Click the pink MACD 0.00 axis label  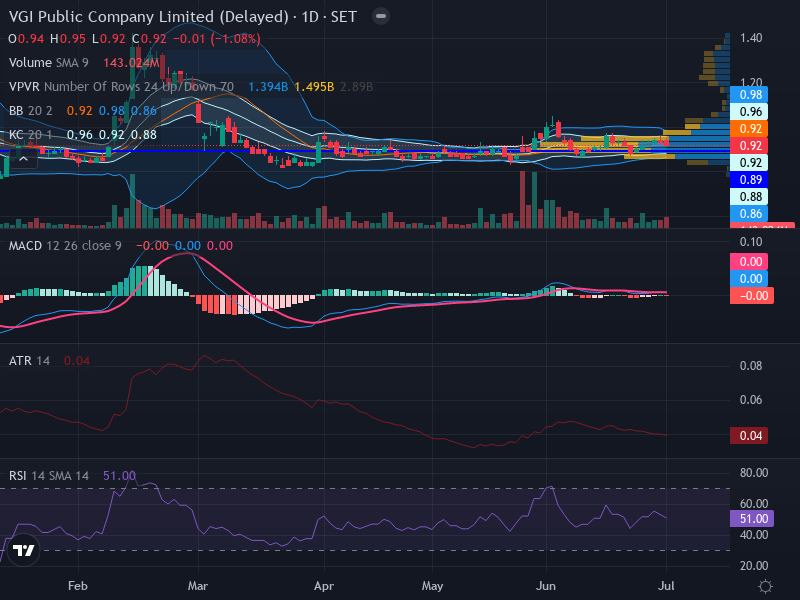click(749, 262)
